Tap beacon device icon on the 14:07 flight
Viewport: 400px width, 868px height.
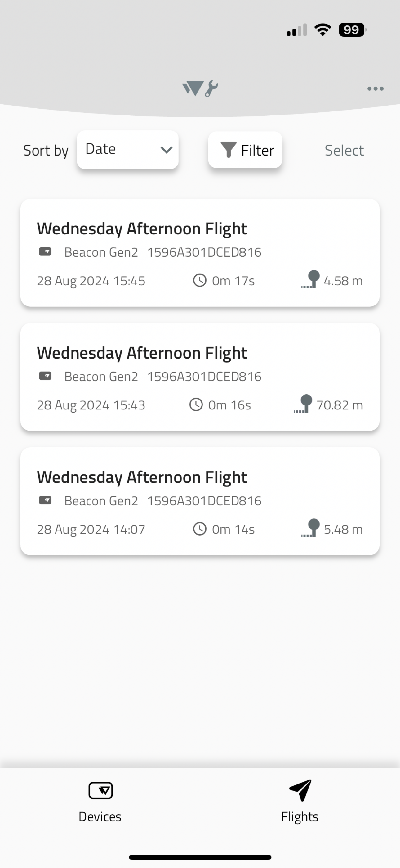click(x=45, y=500)
